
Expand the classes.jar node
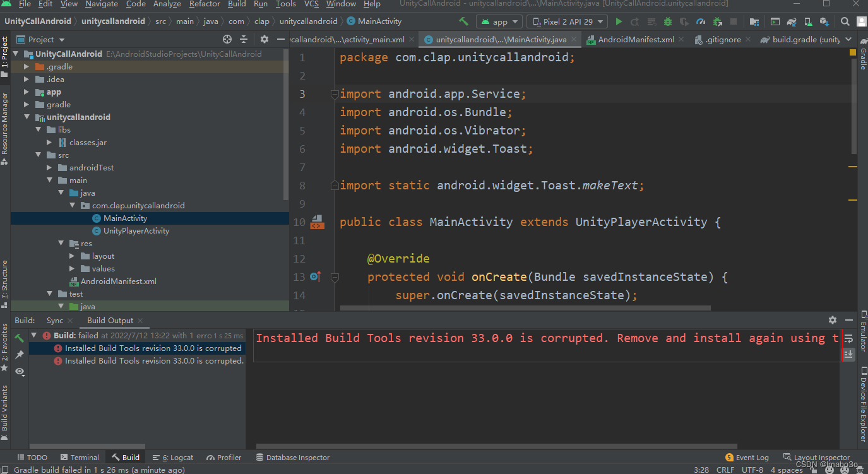click(x=49, y=142)
